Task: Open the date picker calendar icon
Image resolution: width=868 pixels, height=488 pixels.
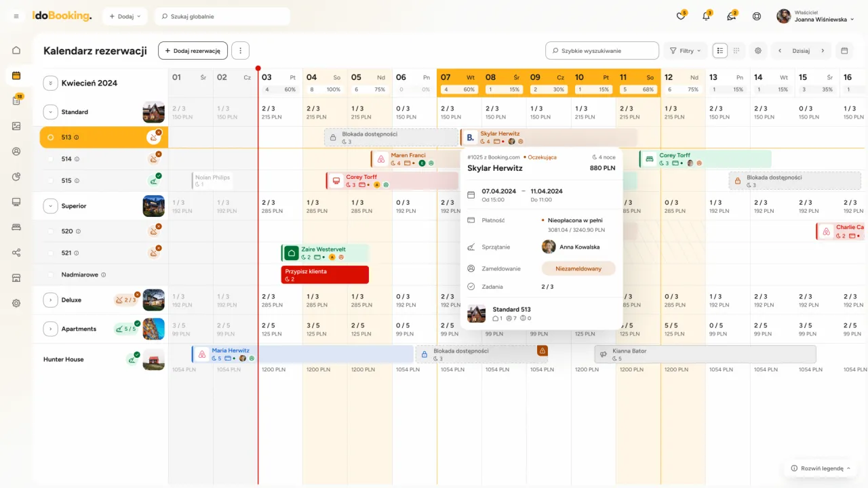Action: click(x=844, y=50)
